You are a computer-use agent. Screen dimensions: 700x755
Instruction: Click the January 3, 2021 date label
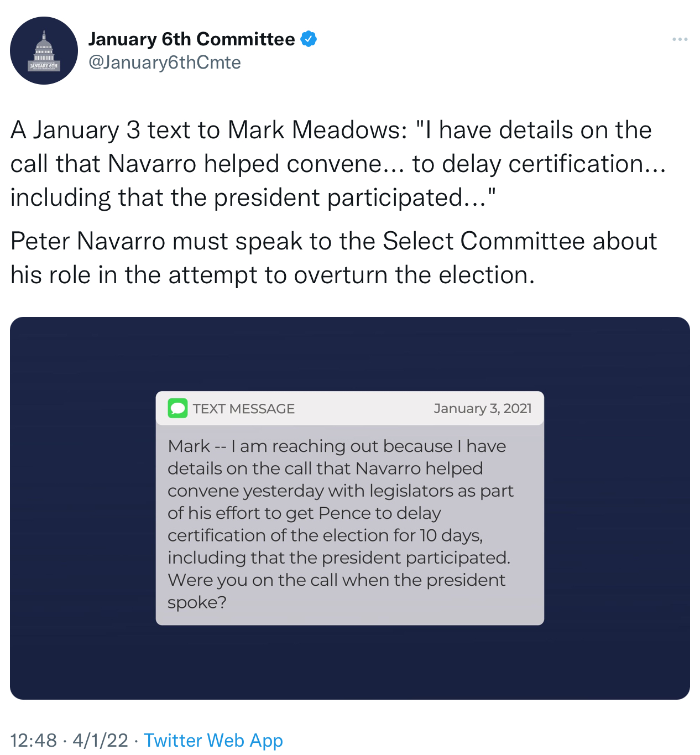coord(482,409)
